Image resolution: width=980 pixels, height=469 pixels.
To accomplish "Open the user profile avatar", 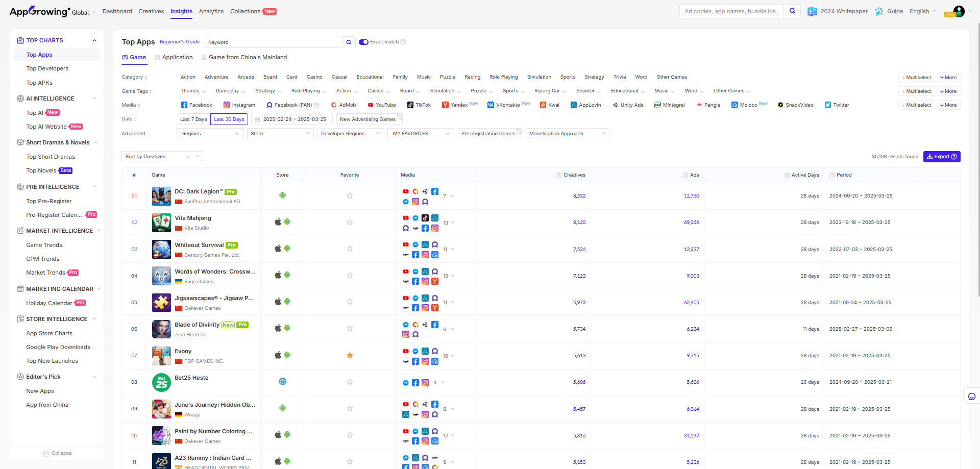I will pyautogui.click(x=959, y=11).
